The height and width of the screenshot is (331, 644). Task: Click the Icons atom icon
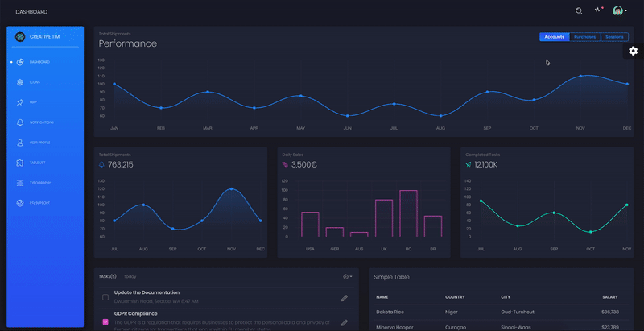tap(20, 82)
